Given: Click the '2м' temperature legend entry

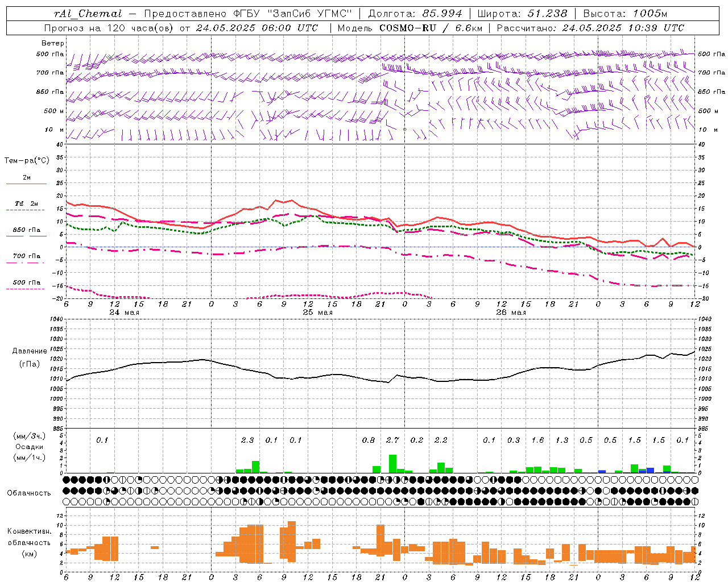Looking at the screenshot, I should point(27,178).
